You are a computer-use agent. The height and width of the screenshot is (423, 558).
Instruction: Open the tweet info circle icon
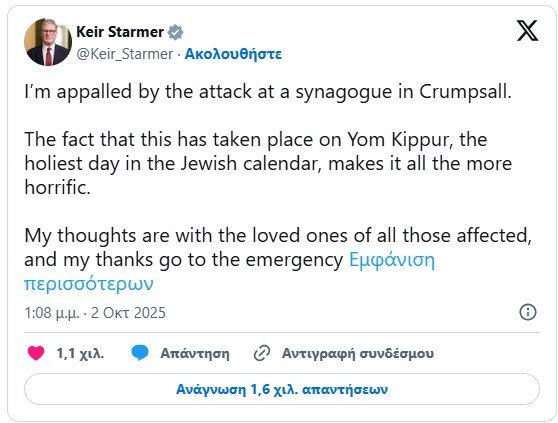point(528,312)
